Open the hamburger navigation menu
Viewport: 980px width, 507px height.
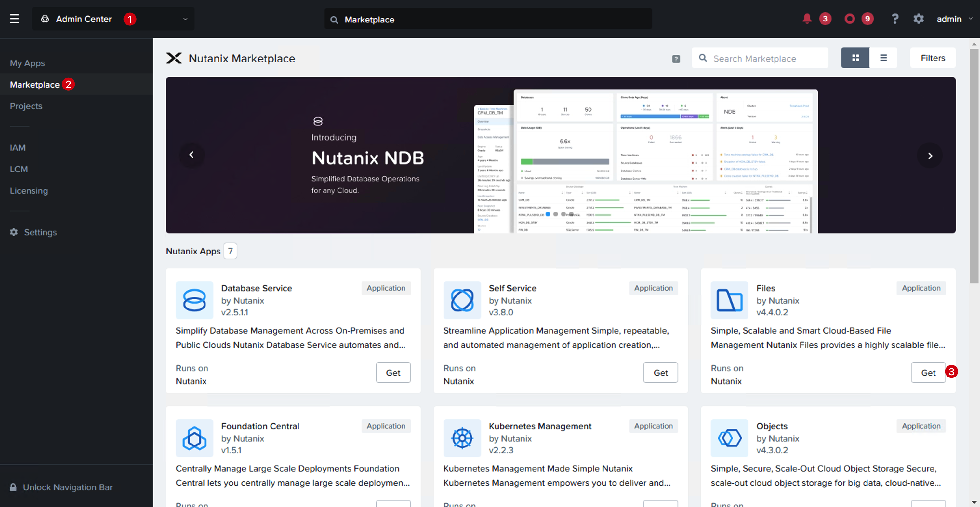pos(14,19)
